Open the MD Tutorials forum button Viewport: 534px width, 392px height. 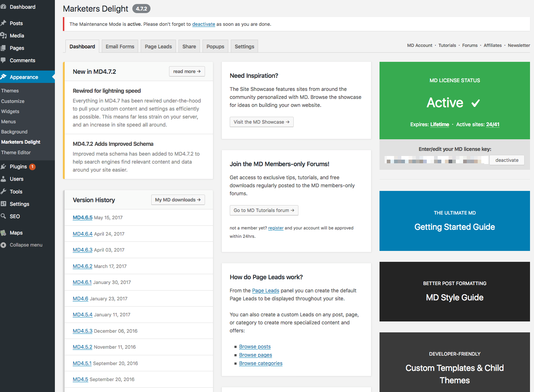click(264, 210)
